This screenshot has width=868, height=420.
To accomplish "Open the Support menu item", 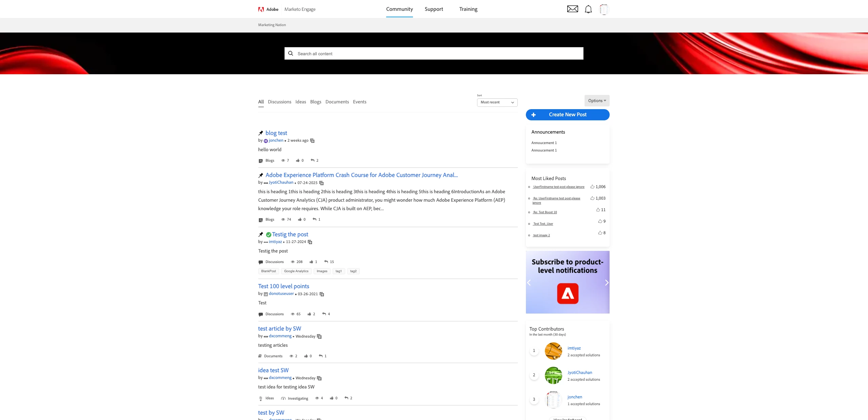I will pos(434,9).
